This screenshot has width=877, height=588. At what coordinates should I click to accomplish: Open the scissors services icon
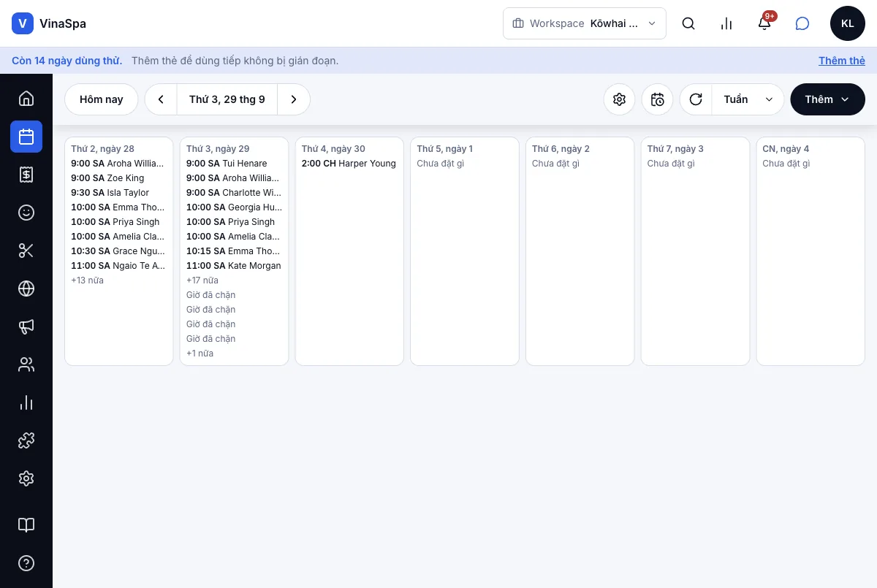[26, 251]
